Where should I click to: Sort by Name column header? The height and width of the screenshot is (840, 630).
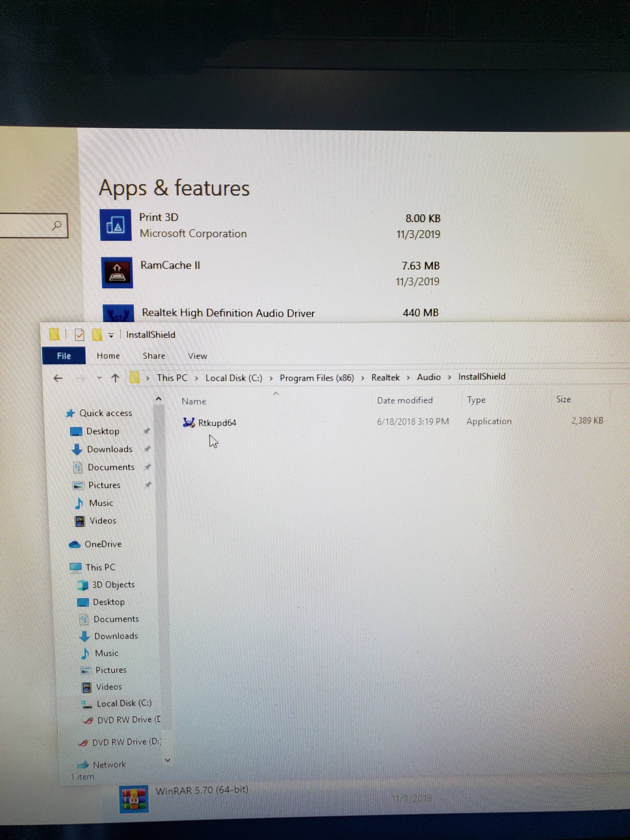194,401
